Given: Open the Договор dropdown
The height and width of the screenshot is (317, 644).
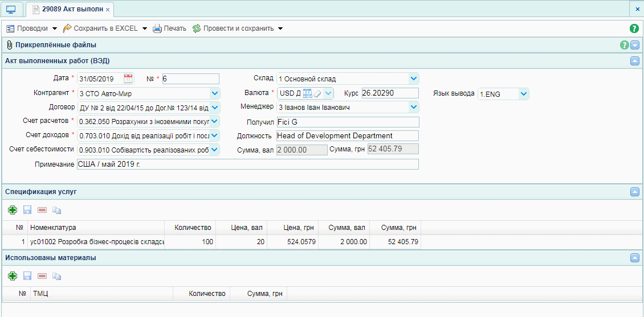Looking at the screenshot, I should 215,108.
